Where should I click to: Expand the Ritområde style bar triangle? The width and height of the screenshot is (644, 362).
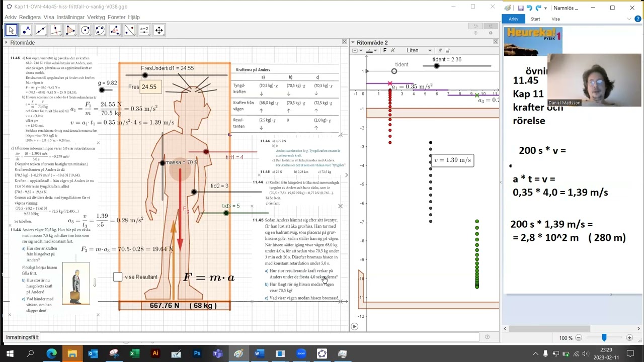(6, 43)
